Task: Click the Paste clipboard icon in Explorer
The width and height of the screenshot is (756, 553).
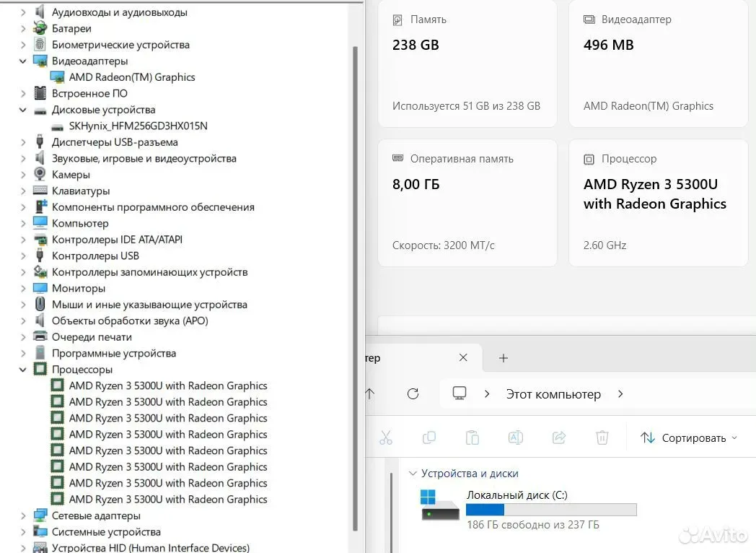Action: (472, 437)
